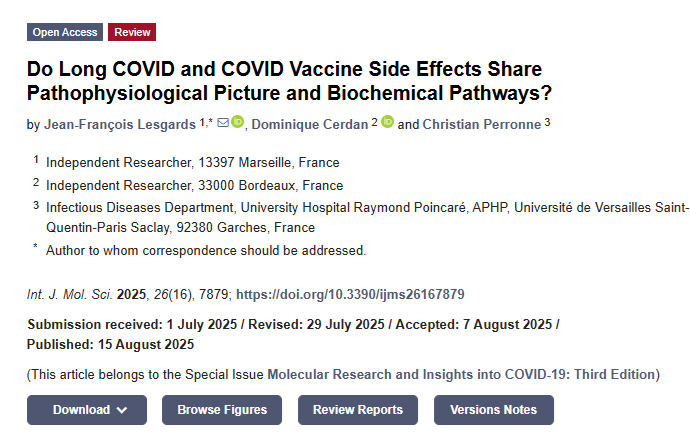Select author name Dominique Cerdan
690x436 pixels.
click(309, 124)
